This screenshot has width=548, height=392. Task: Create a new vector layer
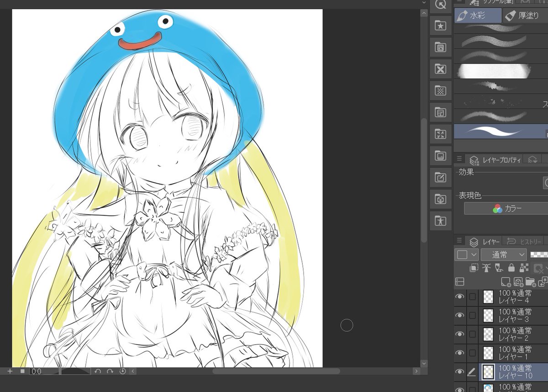[x=518, y=281]
